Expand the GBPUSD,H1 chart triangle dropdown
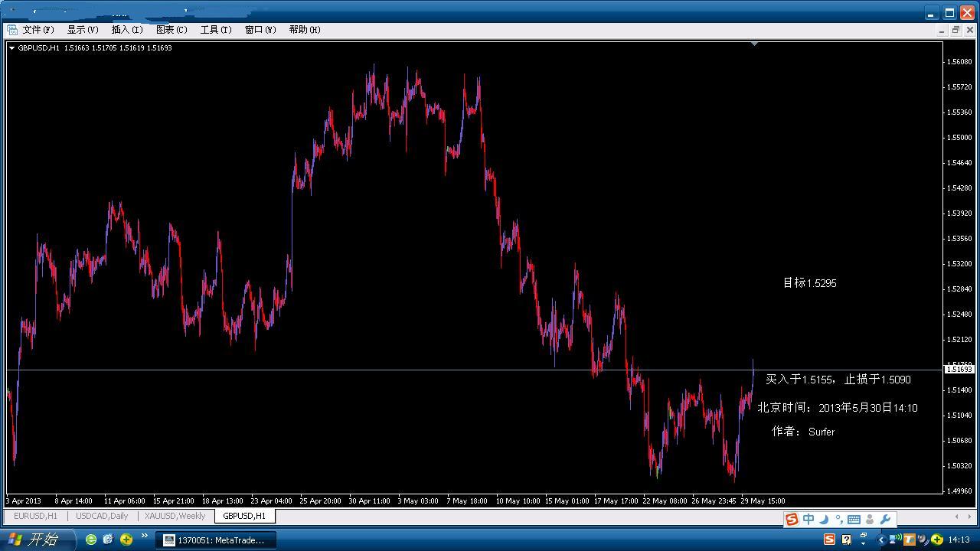The width and height of the screenshot is (980, 551). [x=12, y=48]
